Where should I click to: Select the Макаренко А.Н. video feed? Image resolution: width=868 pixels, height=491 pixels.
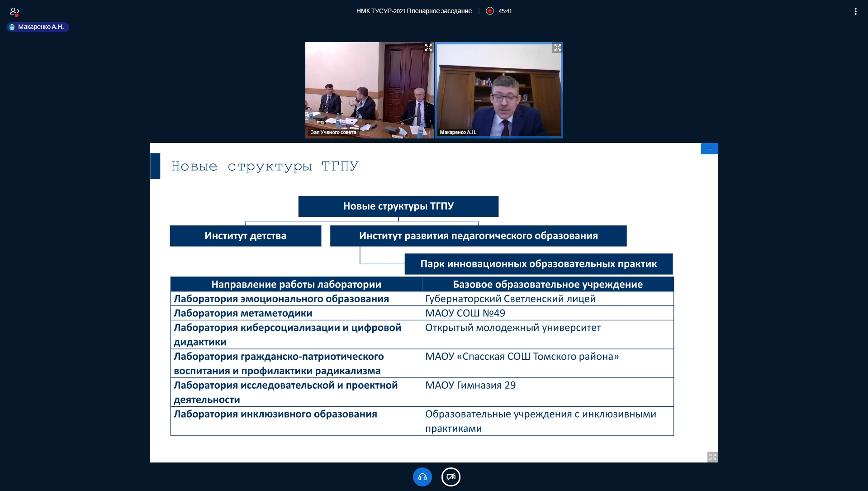(x=498, y=91)
